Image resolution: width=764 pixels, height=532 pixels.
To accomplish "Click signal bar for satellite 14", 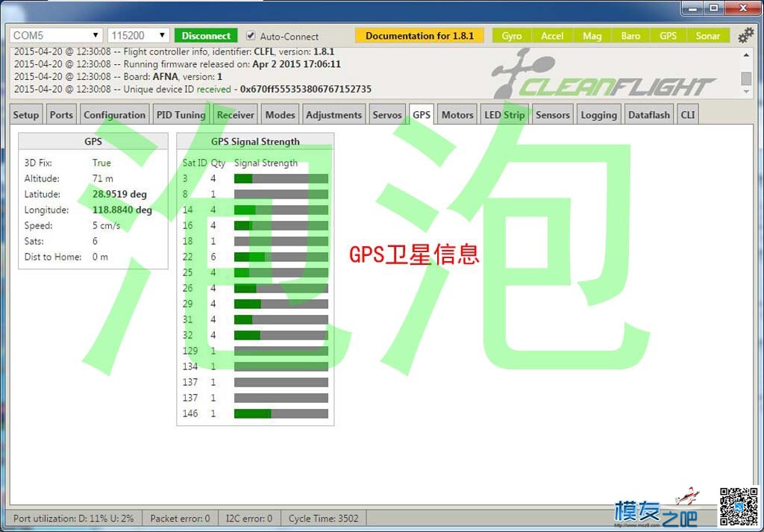I will tap(281, 210).
